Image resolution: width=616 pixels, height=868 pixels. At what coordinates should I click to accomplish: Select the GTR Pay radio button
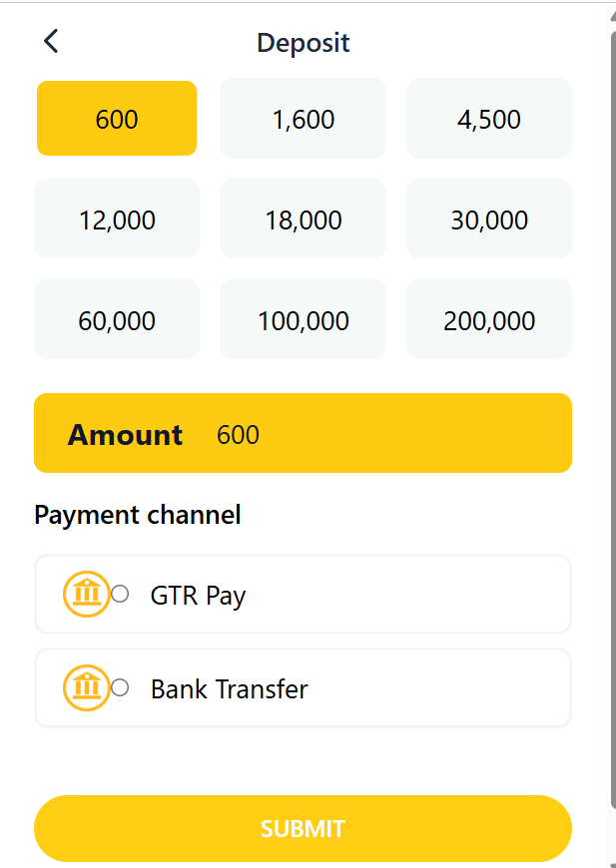click(x=120, y=594)
